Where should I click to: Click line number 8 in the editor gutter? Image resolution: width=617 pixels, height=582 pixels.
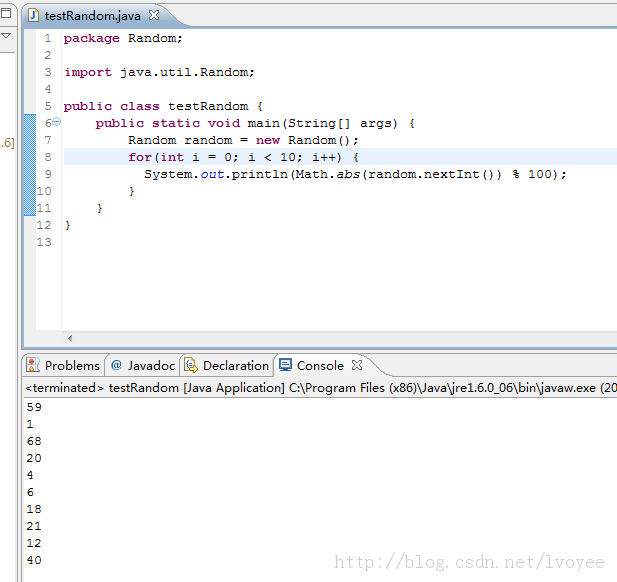[47, 157]
